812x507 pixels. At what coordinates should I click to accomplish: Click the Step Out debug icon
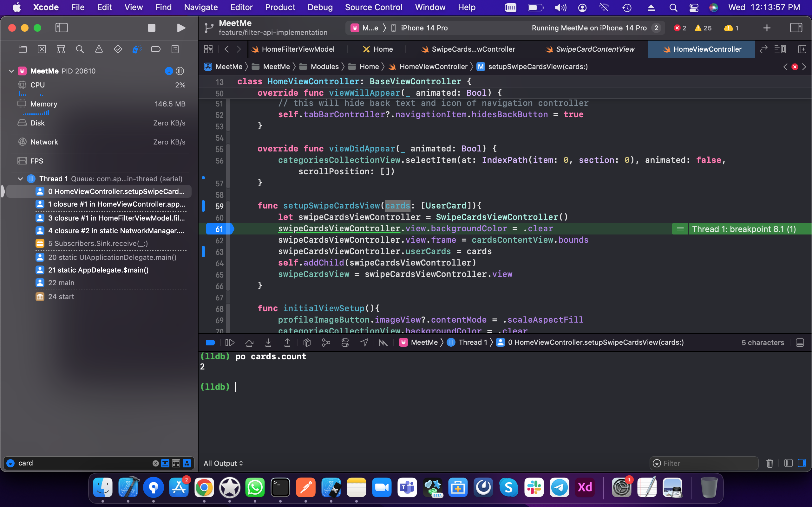coord(287,342)
